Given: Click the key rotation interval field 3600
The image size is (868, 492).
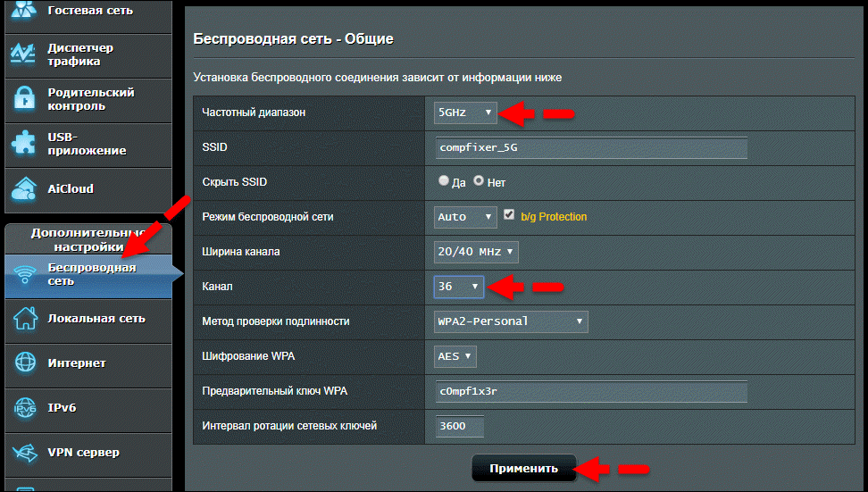Looking at the screenshot, I should point(460,426).
